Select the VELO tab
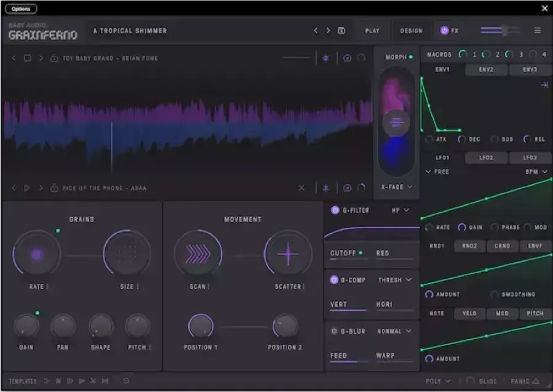 pos(469,313)
